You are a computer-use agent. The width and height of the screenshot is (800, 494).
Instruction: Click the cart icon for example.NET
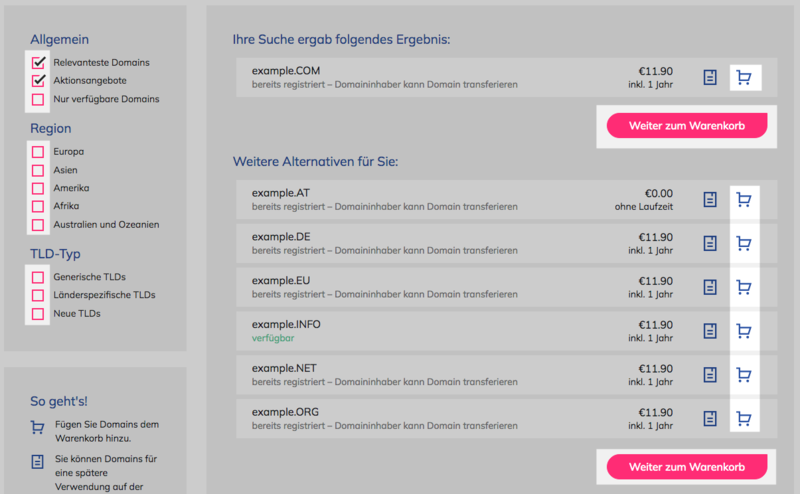pyautogui.click(x=744, y=375)
